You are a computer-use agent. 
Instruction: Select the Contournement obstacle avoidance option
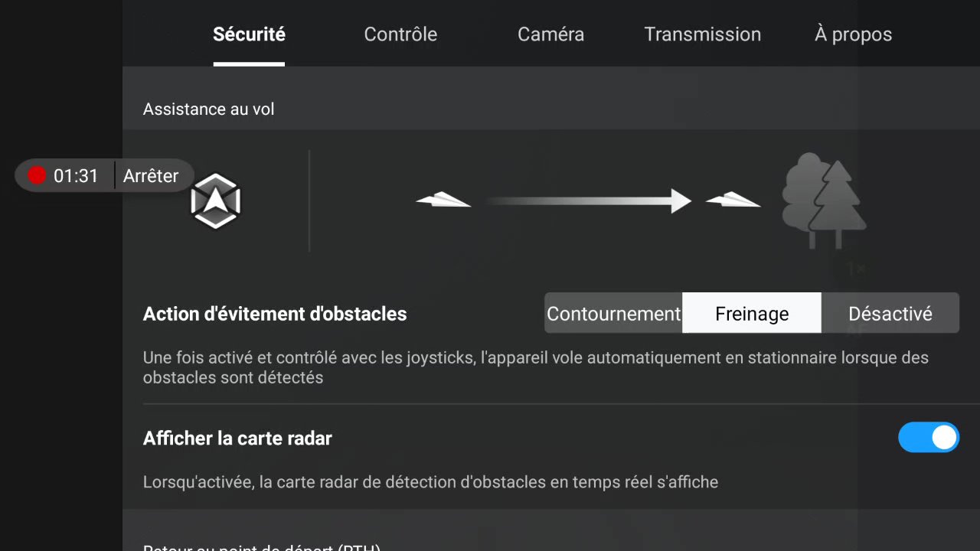(x=613, y=313)
